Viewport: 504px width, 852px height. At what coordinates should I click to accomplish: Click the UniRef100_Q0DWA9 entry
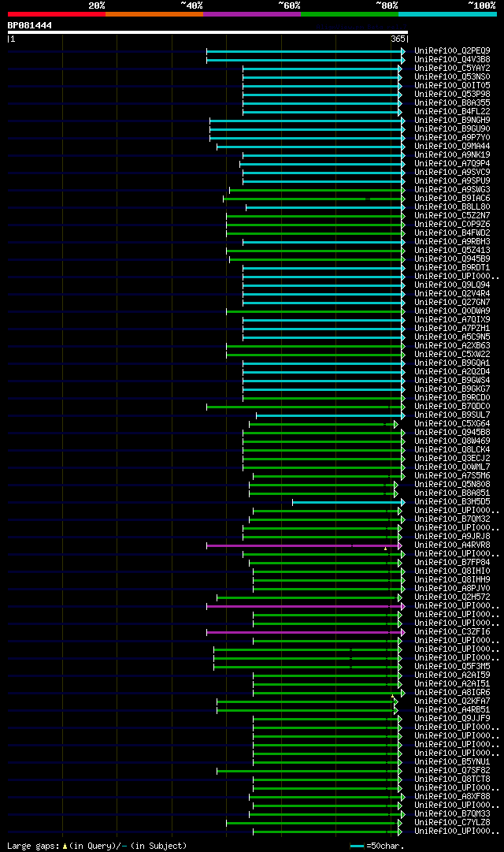click(452, 311)
